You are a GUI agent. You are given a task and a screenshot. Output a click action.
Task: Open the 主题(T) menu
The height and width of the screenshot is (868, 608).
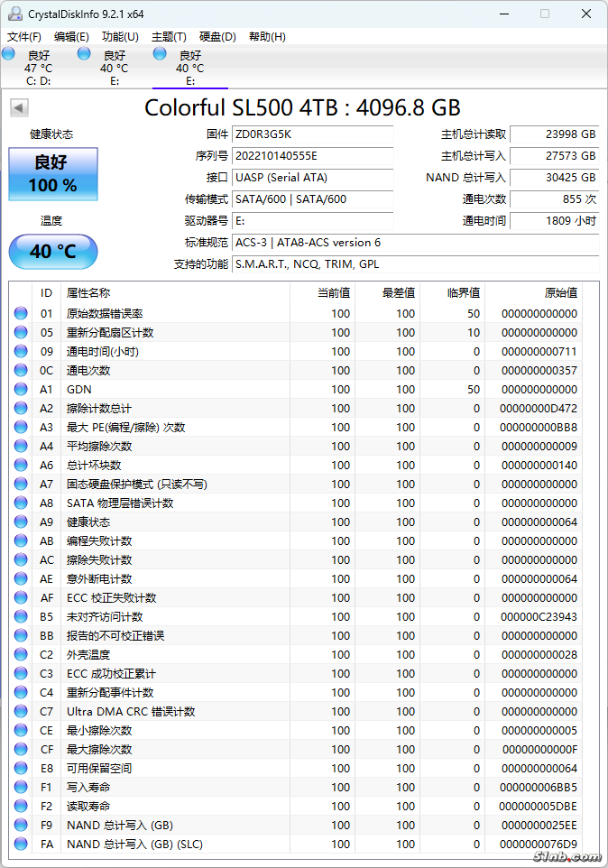coord(169,36)
